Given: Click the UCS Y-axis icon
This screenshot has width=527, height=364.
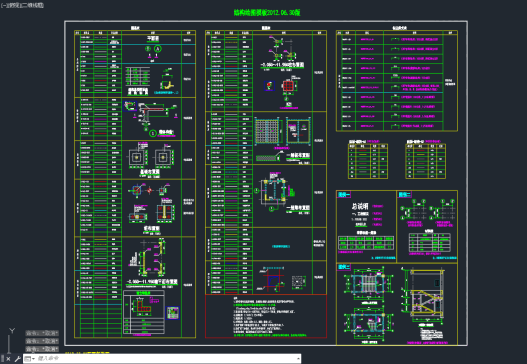Looking at the screenshot, I should pyautogui.click(x=11, y=331).
